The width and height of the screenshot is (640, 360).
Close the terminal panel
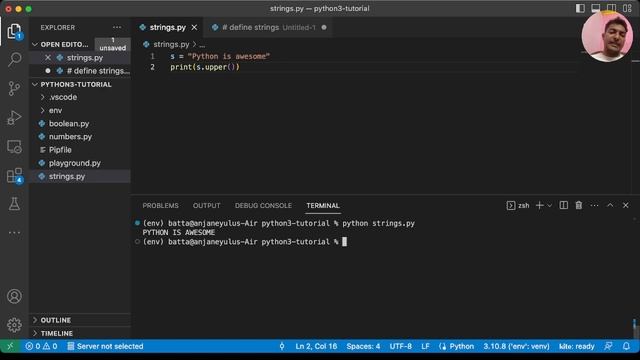coord(625,205)
